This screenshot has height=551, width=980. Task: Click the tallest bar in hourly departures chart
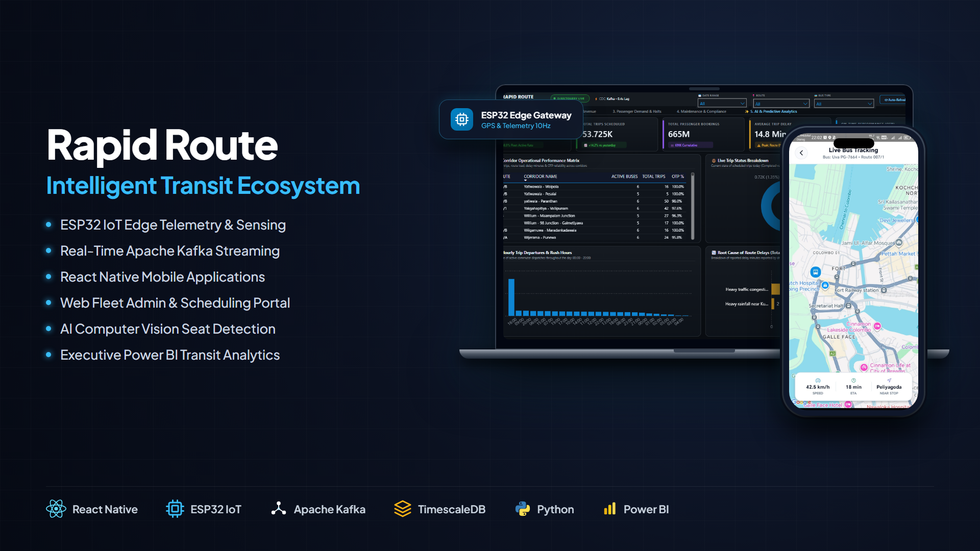tap(511, 297)
